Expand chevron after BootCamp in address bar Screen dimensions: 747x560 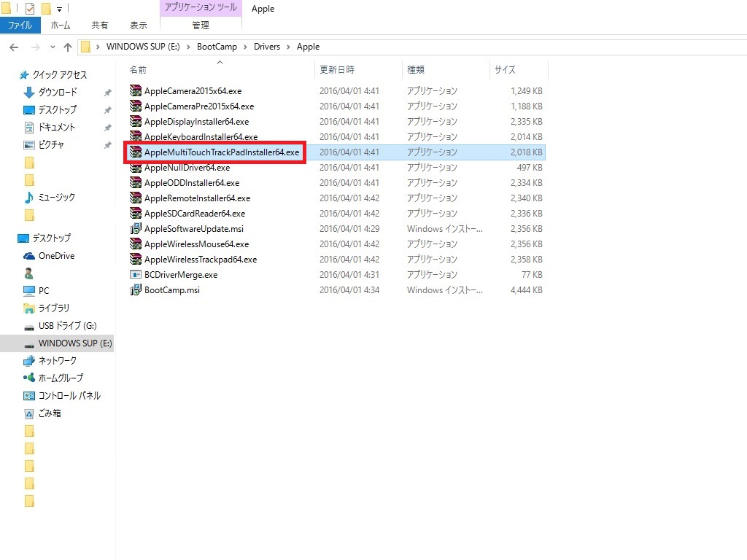point(245,47)
